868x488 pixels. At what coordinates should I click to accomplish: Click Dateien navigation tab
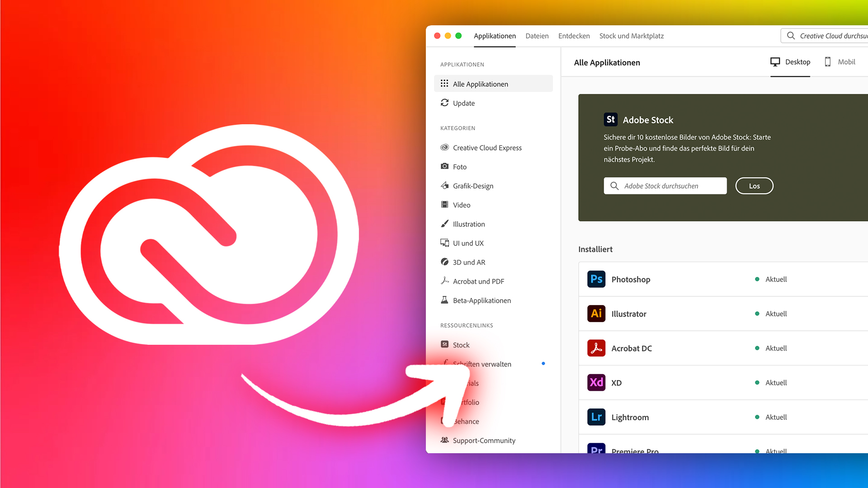pos(537,36)
